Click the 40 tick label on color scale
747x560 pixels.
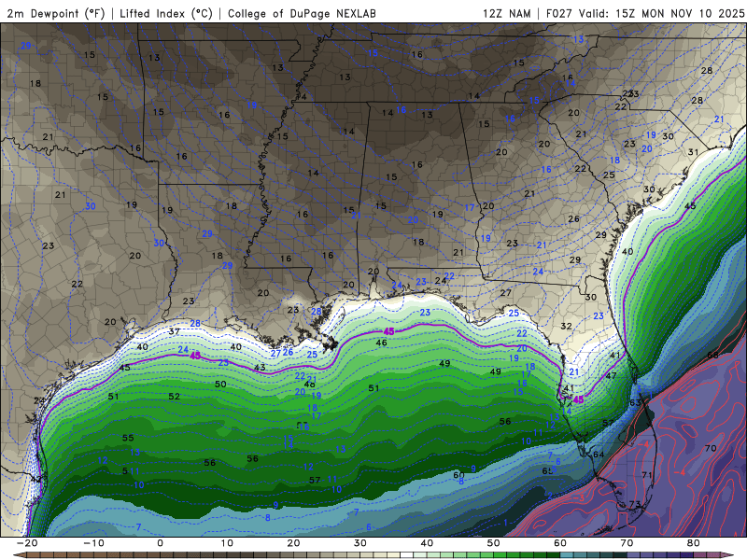point(427,543)
